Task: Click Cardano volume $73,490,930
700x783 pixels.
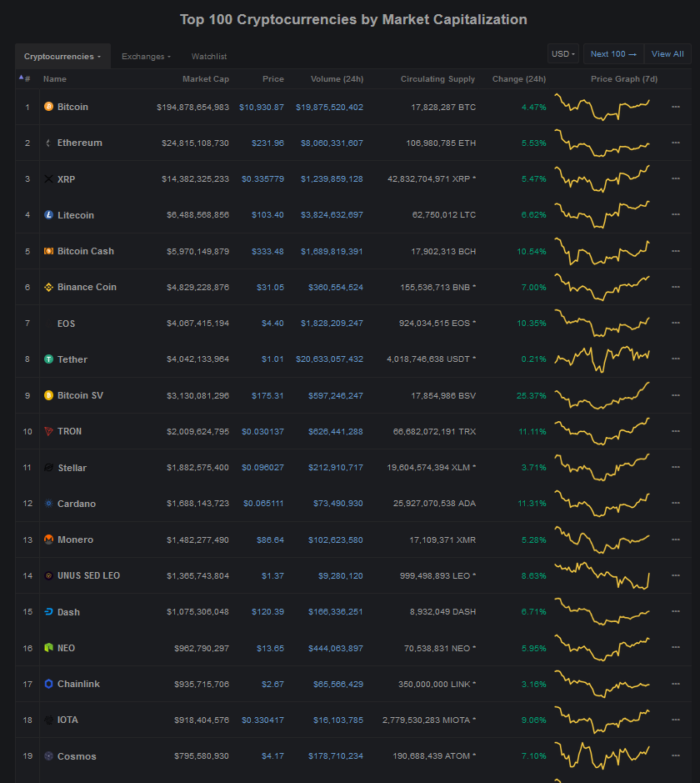Action: coord(337,504)
